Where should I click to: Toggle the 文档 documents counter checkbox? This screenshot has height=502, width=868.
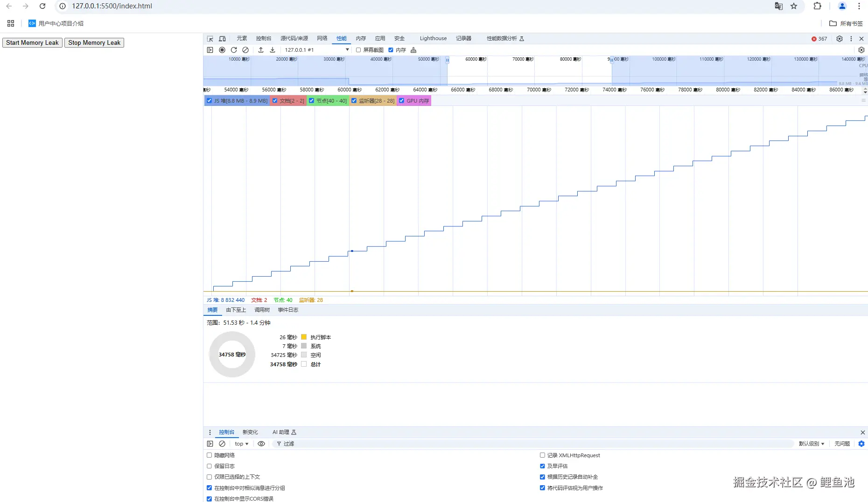pos(275,101)
